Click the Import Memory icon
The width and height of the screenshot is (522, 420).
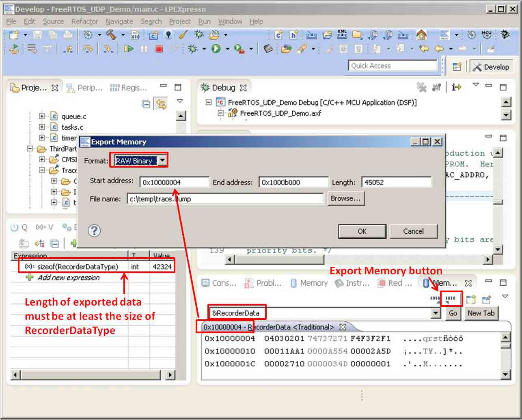435,299
